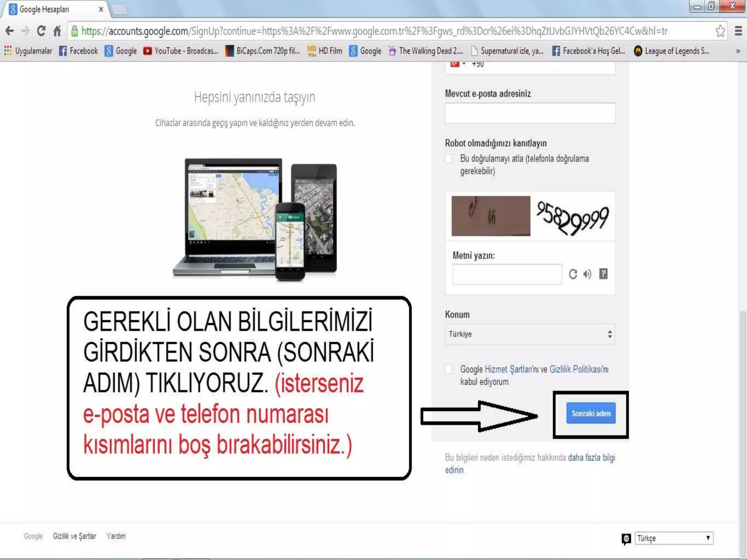Open the League of Legends bookmark

(671, 51)
